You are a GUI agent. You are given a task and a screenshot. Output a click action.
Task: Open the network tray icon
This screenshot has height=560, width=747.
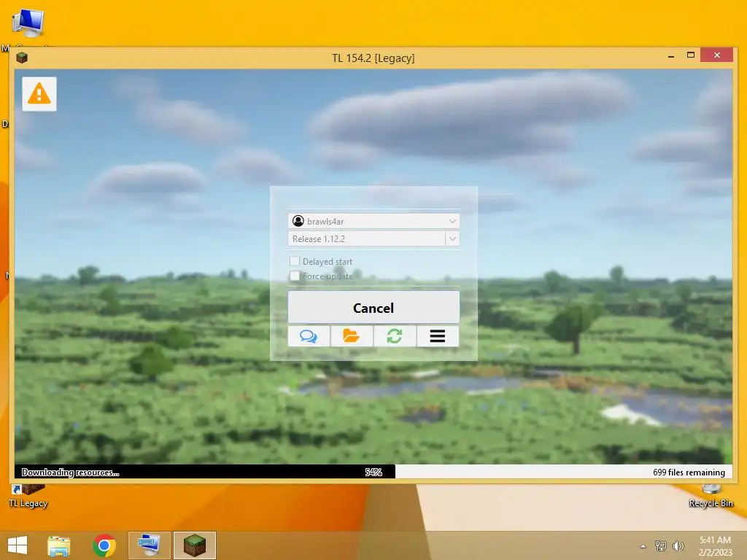tap(661, 546)
